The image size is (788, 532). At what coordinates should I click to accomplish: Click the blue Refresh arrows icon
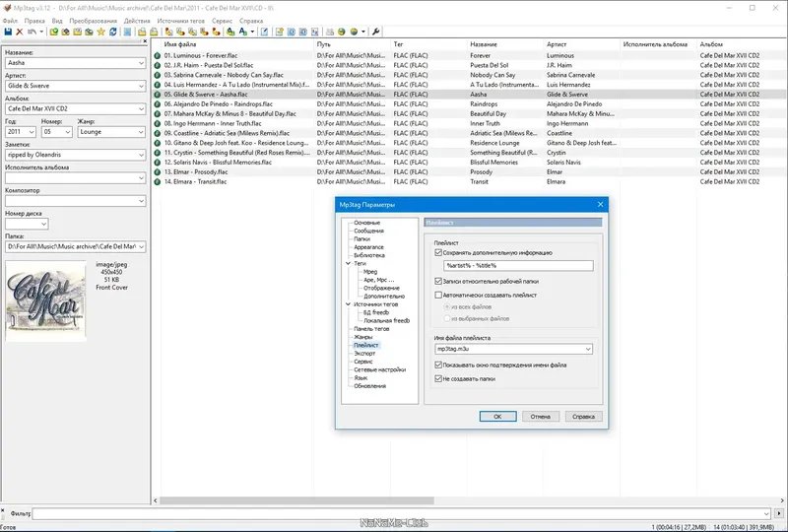113,32
